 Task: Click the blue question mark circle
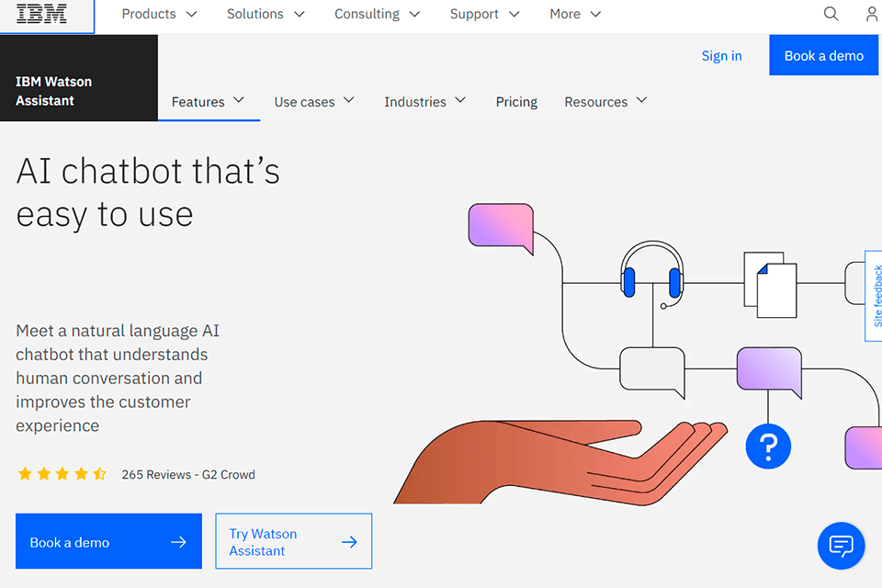(768, 447)
